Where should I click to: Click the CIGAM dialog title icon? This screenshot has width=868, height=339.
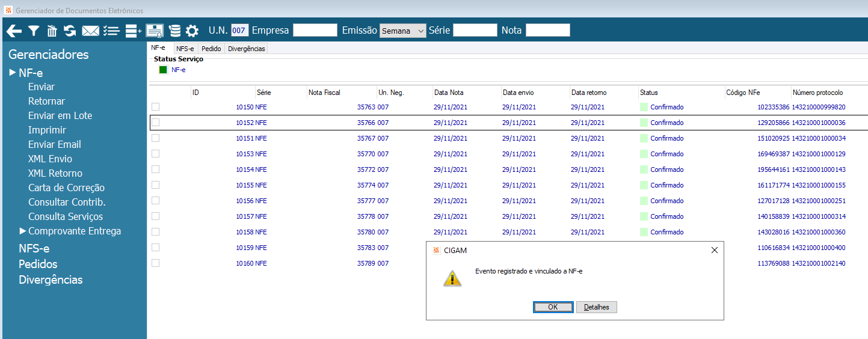tap(436, 250)
